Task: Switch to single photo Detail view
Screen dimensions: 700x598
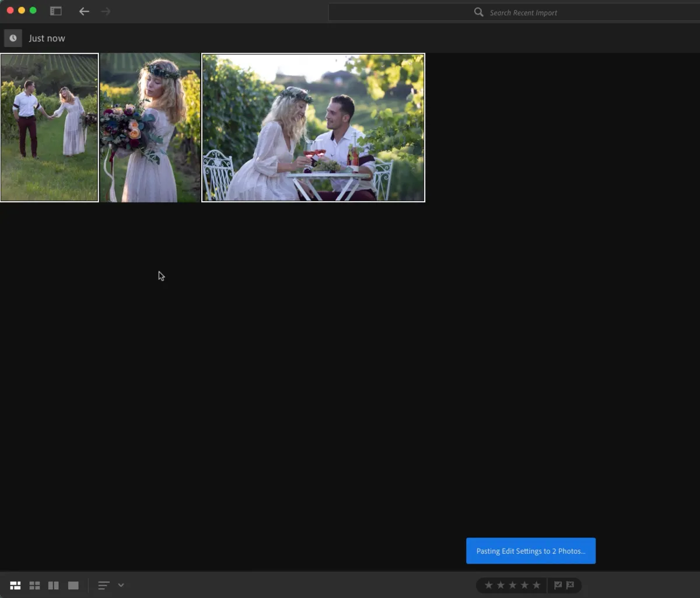Action: coord(73,585)
